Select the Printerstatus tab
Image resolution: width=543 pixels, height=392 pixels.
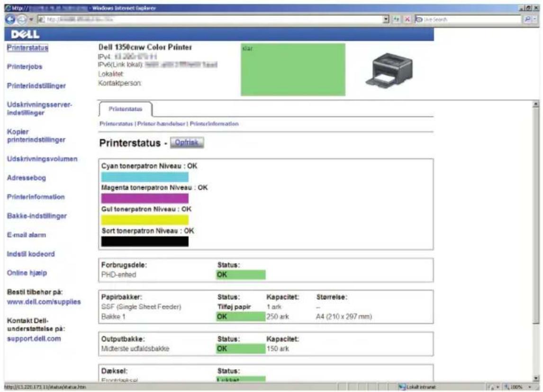[126, 109]
